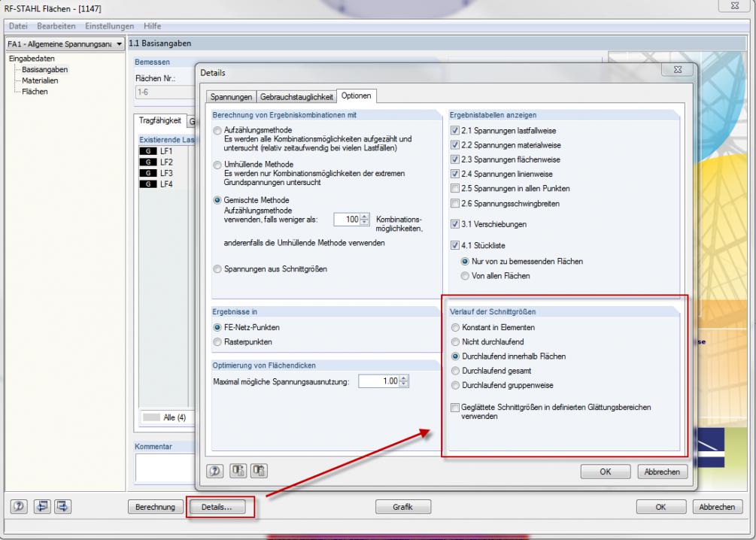Open the Datei menu
Viewport: 756px width, 540px height.
click(18, 26)
